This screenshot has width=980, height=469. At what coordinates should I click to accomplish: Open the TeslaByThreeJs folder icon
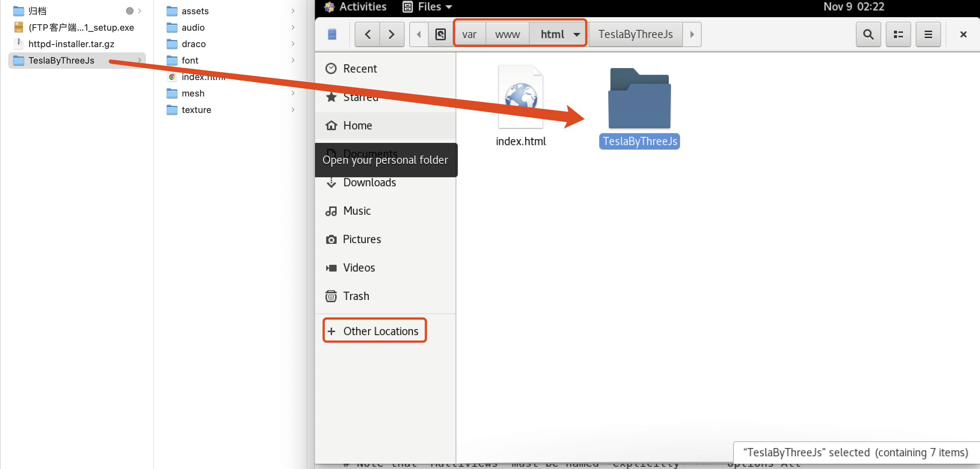(x=639, y=99)
